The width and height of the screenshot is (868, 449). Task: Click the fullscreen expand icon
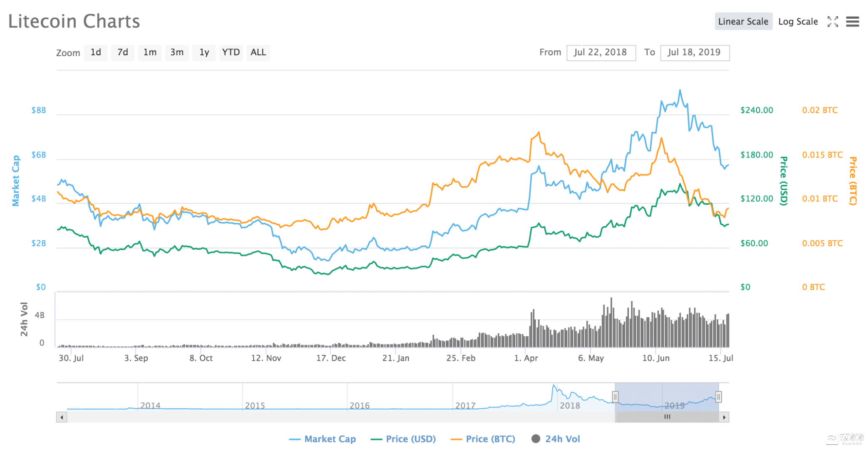832,22
